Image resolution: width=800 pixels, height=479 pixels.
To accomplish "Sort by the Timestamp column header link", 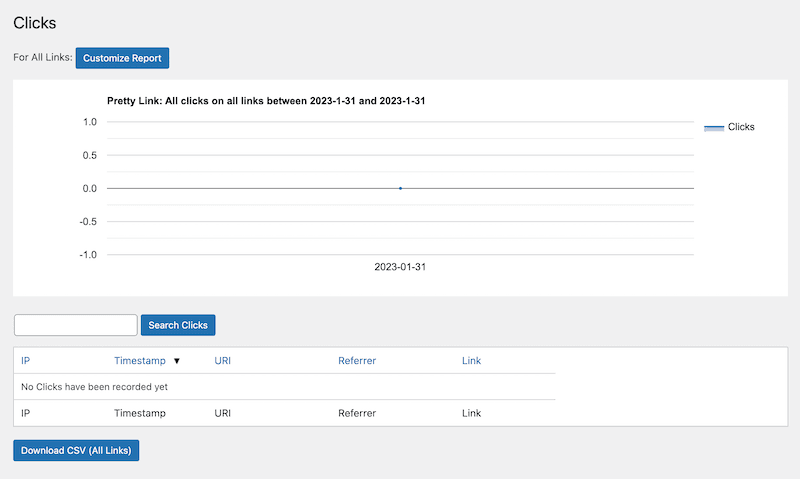I will coord(138,361).
